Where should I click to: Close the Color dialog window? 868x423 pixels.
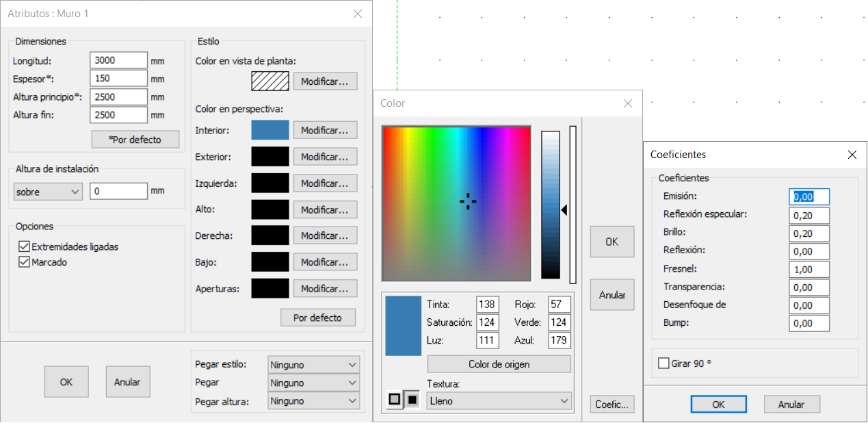(628, 103)
